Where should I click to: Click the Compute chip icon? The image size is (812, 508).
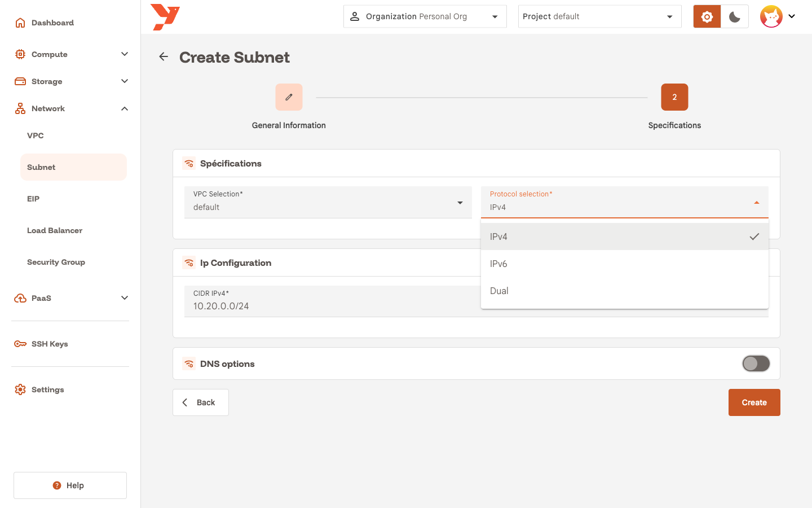(20, 54)
